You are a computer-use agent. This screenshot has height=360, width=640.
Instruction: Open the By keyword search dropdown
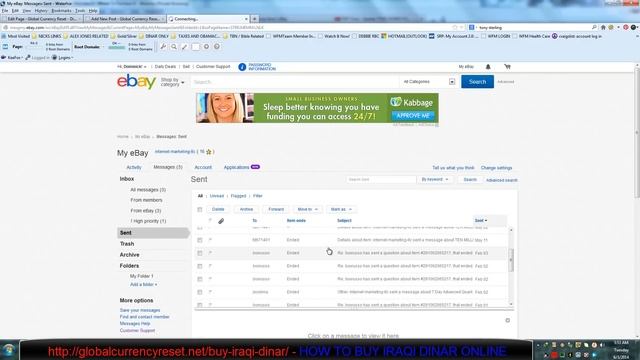coord(435,180)
